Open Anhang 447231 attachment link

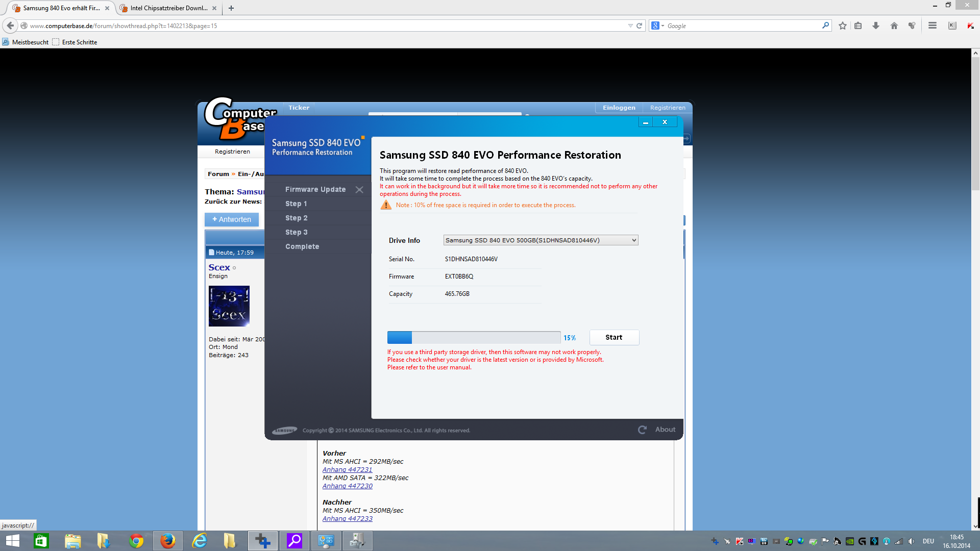[x=347, y=470]
